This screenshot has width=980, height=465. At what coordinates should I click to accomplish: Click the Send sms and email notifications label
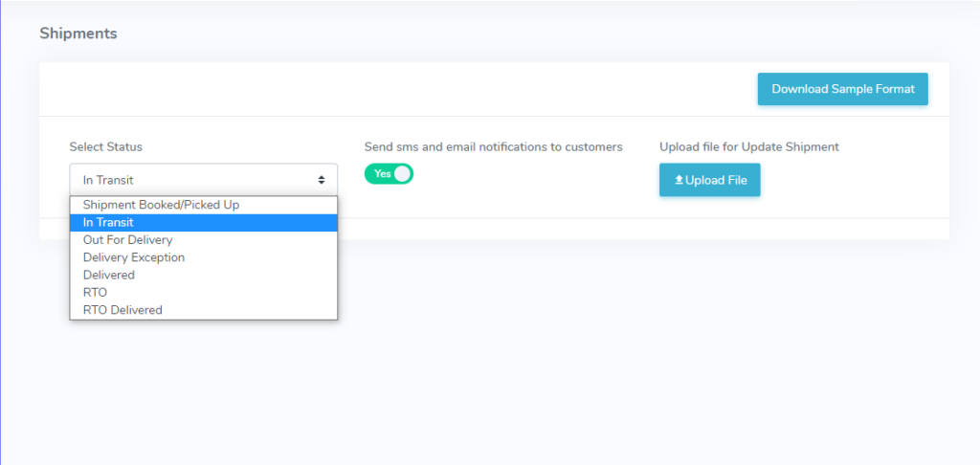click(494, 147)
